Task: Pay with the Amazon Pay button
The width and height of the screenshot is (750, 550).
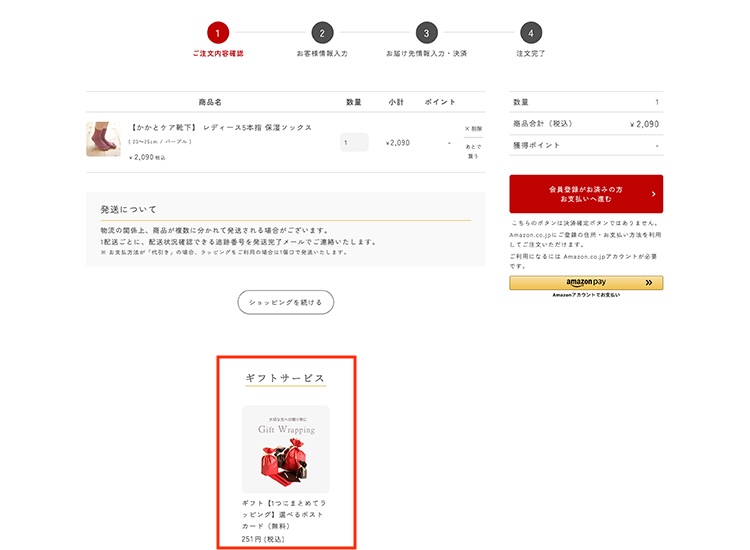Action: pos(585,283)
